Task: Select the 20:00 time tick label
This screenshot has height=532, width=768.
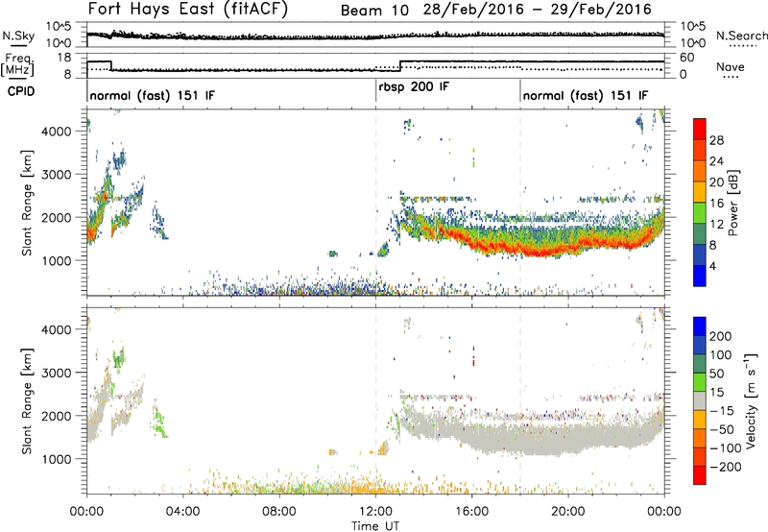Action: pos(567,512)
